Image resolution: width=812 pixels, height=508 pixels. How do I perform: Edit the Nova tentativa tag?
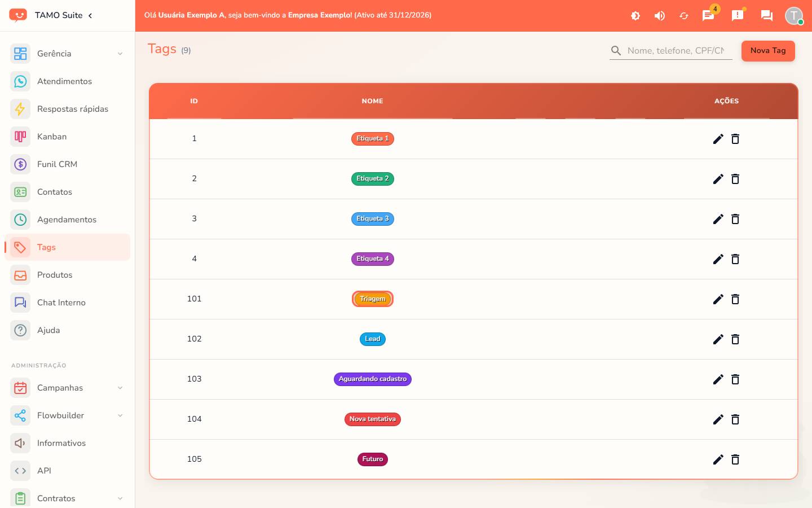718,419
